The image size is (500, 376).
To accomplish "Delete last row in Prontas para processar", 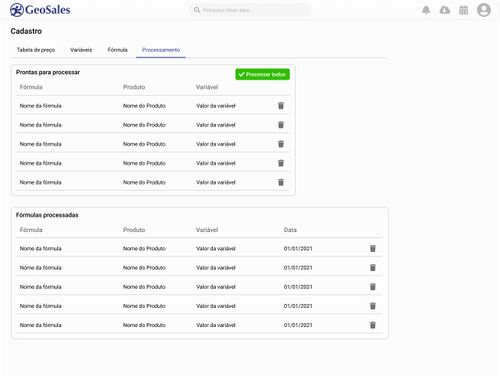I will click(281, 182).
